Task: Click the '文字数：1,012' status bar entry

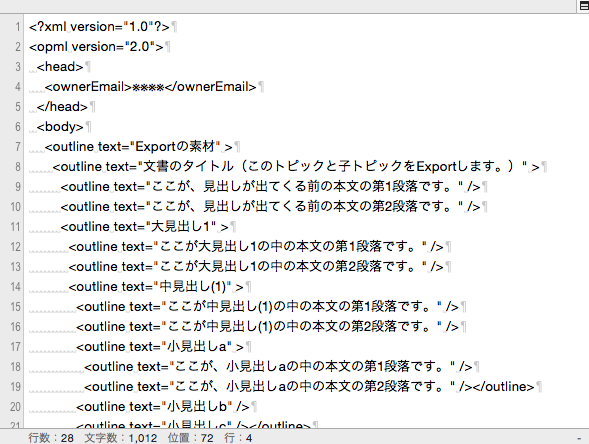Action: click(121, 438)
